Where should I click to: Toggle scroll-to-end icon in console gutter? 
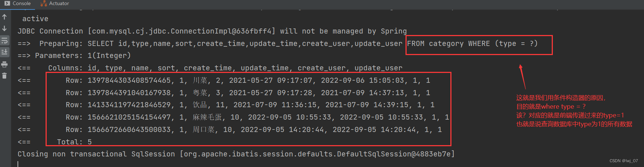tap(4, 52)
